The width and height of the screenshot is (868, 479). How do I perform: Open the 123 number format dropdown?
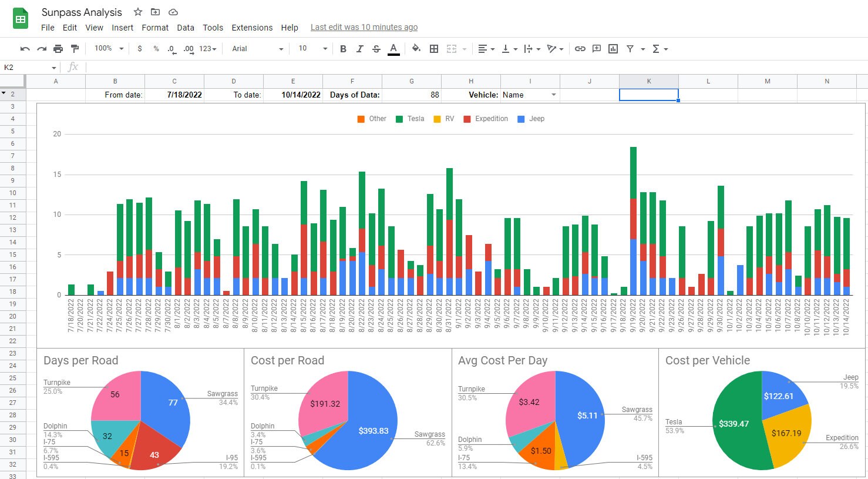point(204,49)
